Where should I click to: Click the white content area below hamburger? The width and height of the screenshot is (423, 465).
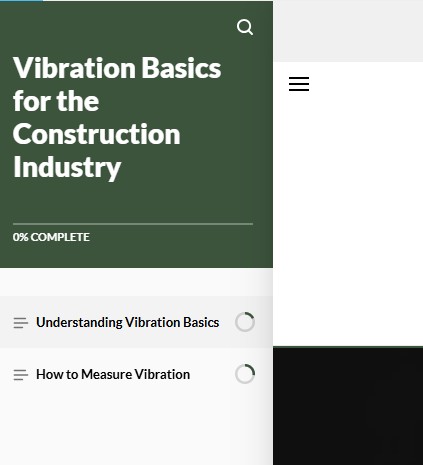(x=348, y=220)
